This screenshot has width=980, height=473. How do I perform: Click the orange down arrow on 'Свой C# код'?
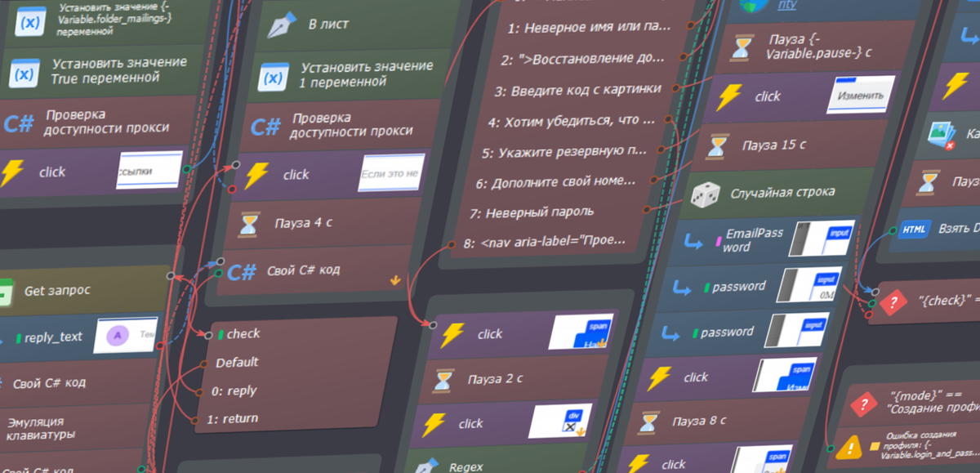coord(395,280)
